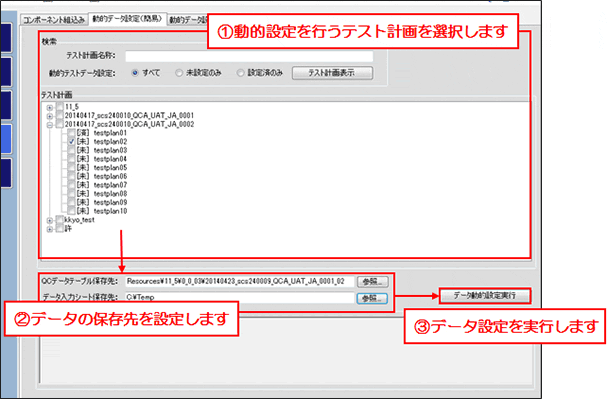The width and height of the screenshot is (608, 399).
Task: Select 20140417_scs240010_QCA_UAT_JA_0002 tree label
Action: point(129,124)
